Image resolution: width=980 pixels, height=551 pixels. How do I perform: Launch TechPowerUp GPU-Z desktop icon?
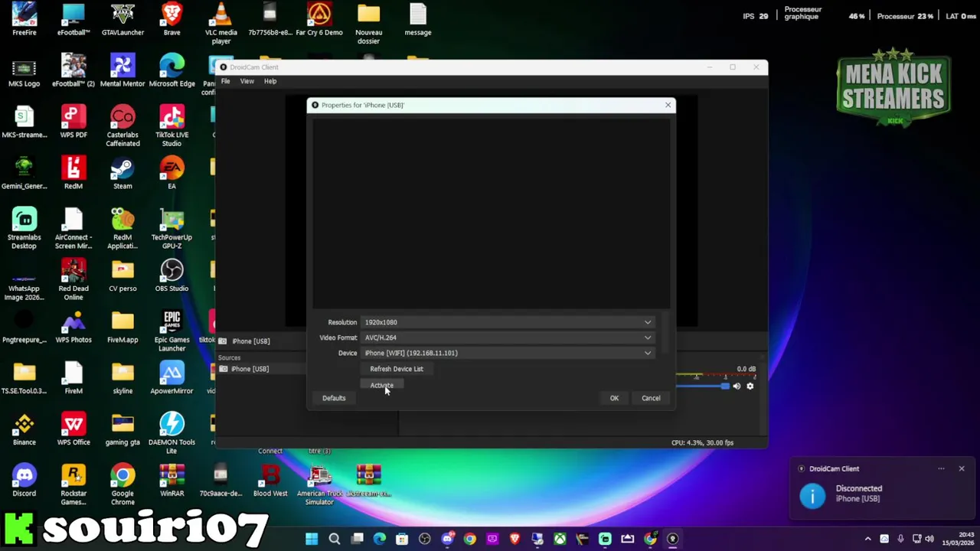pos(171,229)
